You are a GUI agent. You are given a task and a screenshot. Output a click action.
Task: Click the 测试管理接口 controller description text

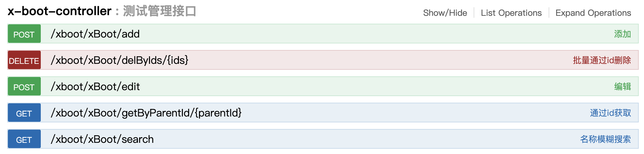pyautogui.click(x=160, y=11)
